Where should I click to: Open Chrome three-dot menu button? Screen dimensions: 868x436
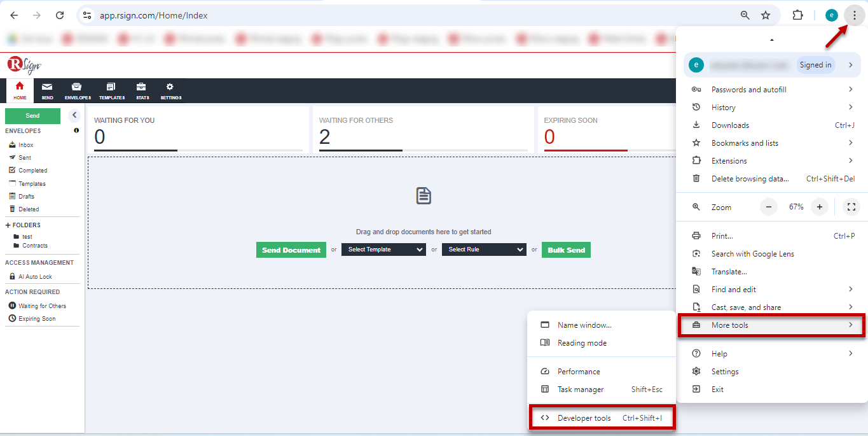(x=854, y=15)
